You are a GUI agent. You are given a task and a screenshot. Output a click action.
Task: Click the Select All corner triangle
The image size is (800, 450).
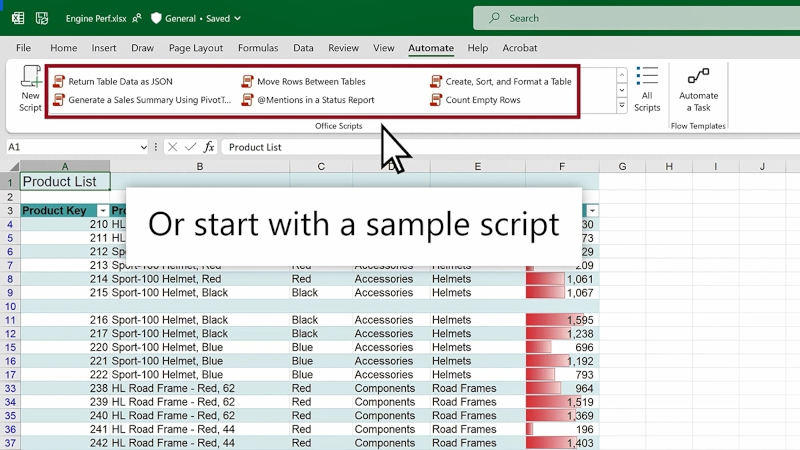(x=14, y=166)
